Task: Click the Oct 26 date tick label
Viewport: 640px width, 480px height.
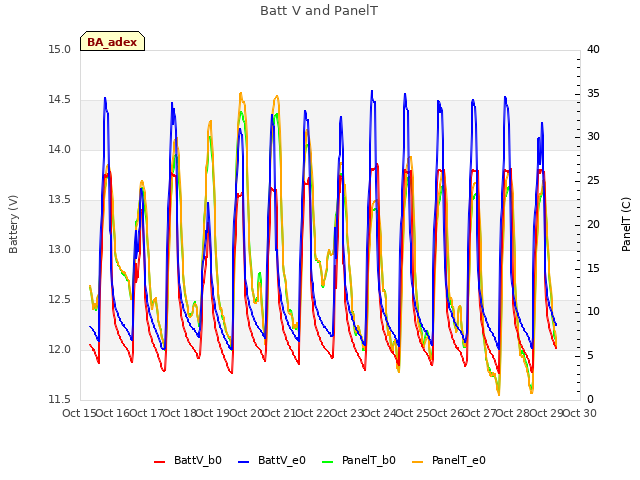Action: tap(447, 414)
